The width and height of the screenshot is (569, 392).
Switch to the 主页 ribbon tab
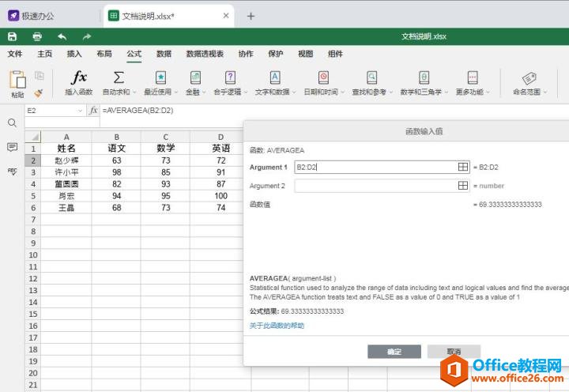pyautogui.click(x=44, y=54)
